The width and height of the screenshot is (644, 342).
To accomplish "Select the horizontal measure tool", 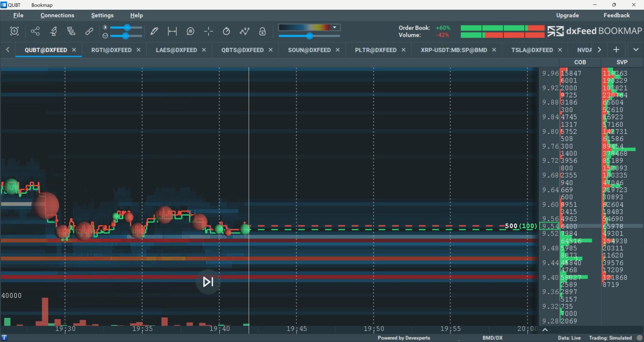I will pos(172,31).
